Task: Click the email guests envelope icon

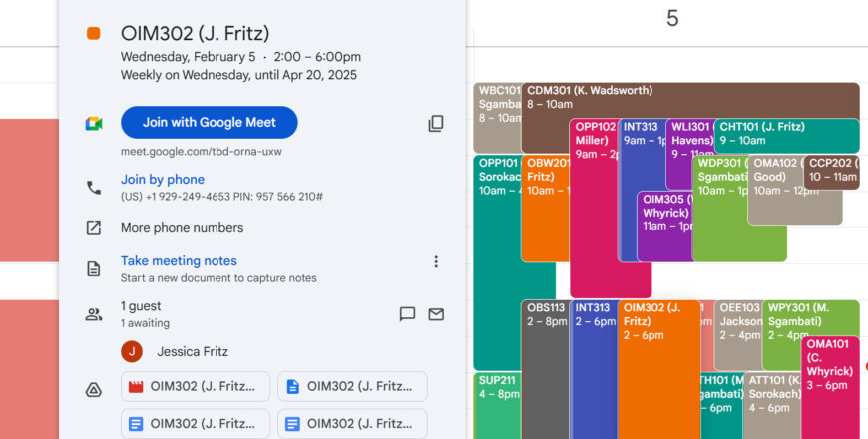Action: pyautogui.click(x=436, y=314)
